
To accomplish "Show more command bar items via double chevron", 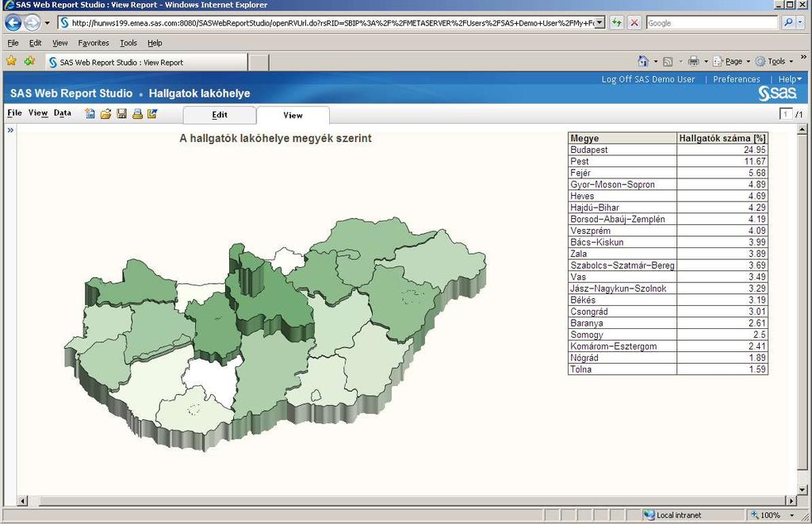I will 803,57.
